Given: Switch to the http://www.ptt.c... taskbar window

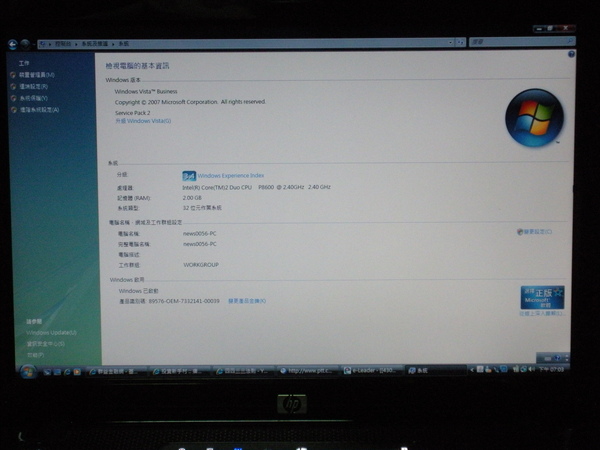Looking at the screenshot, I should pos(307,371).
